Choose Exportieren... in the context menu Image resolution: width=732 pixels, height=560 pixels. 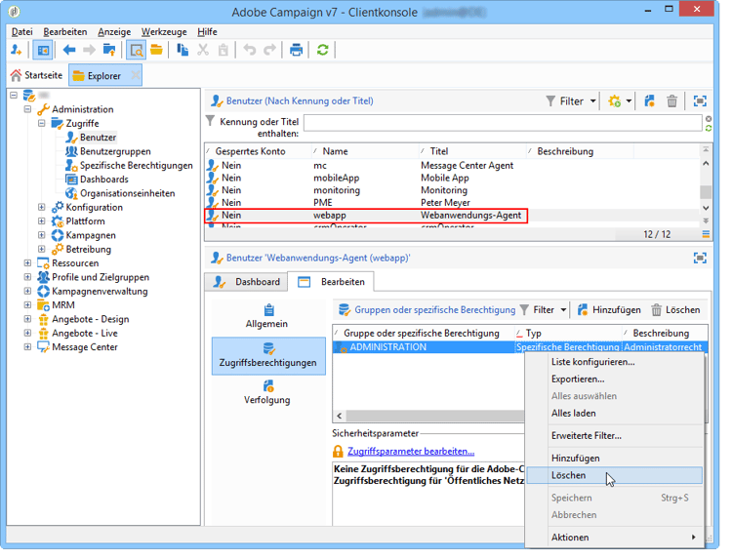(x=614, y=379)
